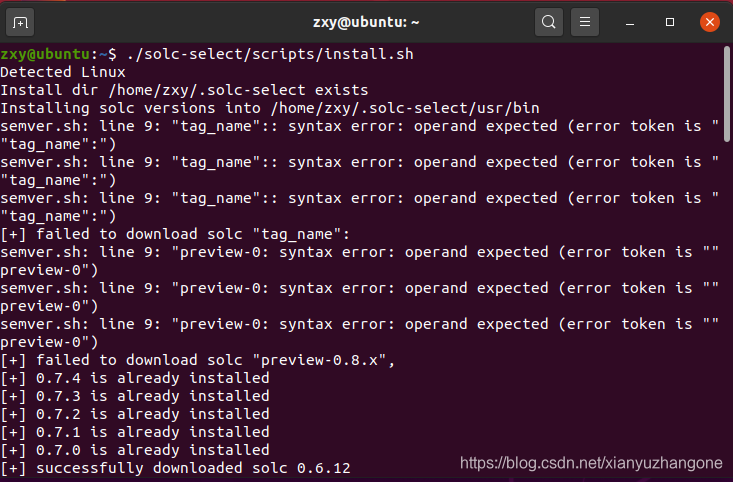733x482 pixels.
Task: Click the 'successfully downloaded solc 0.6.12' line
Action: [175, 468]
